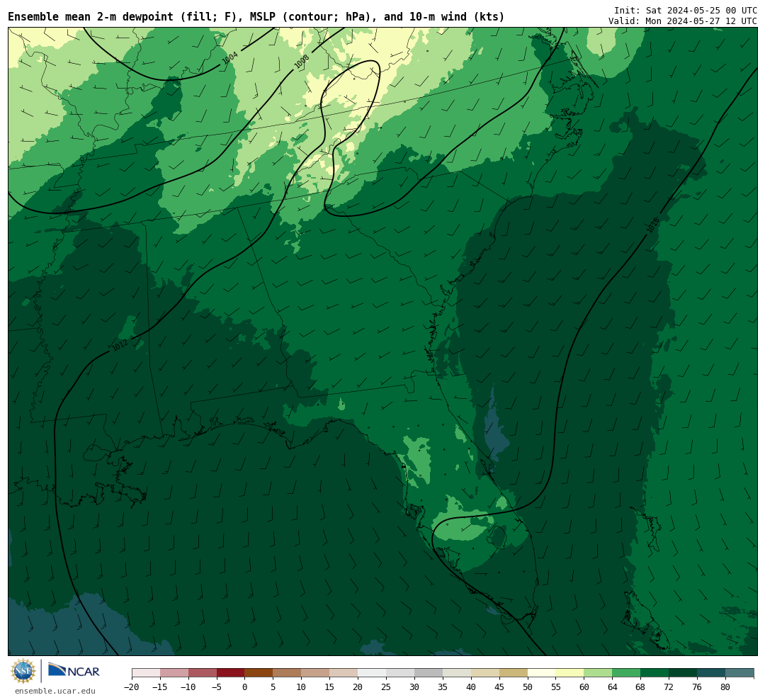Click the pink -15 to -10 swatch
Image resolution: width=765 pixels, height=700 pixels.
coord(174,673)
